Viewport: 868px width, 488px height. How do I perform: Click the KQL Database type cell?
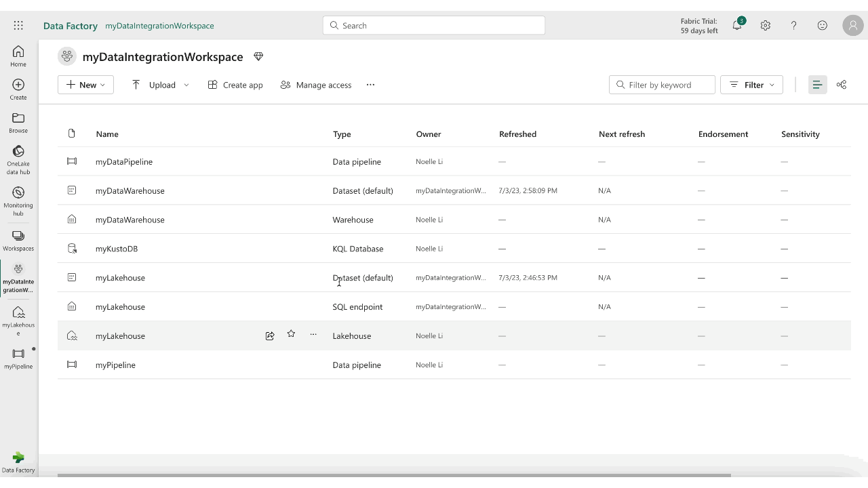(x=357, y=249)
